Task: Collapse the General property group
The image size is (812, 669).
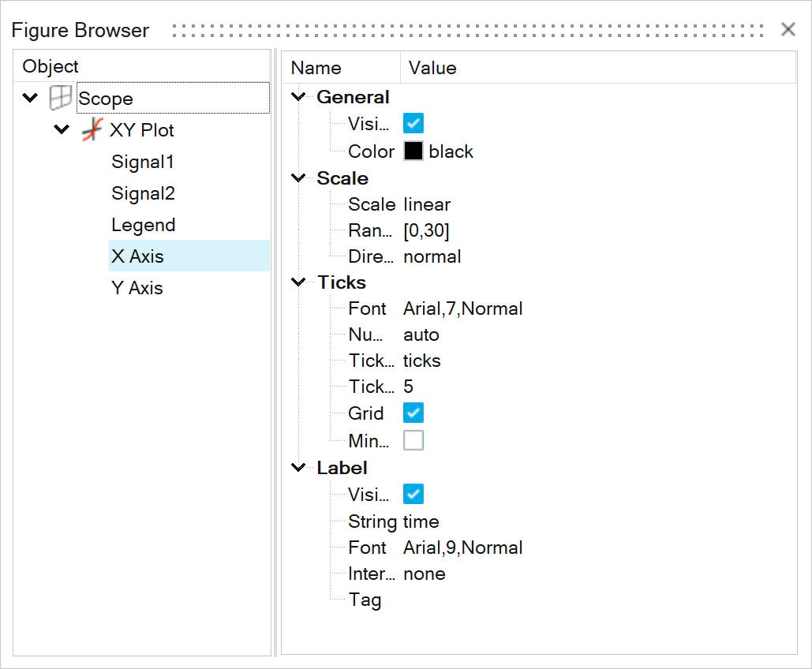Action: pos(298,97)
